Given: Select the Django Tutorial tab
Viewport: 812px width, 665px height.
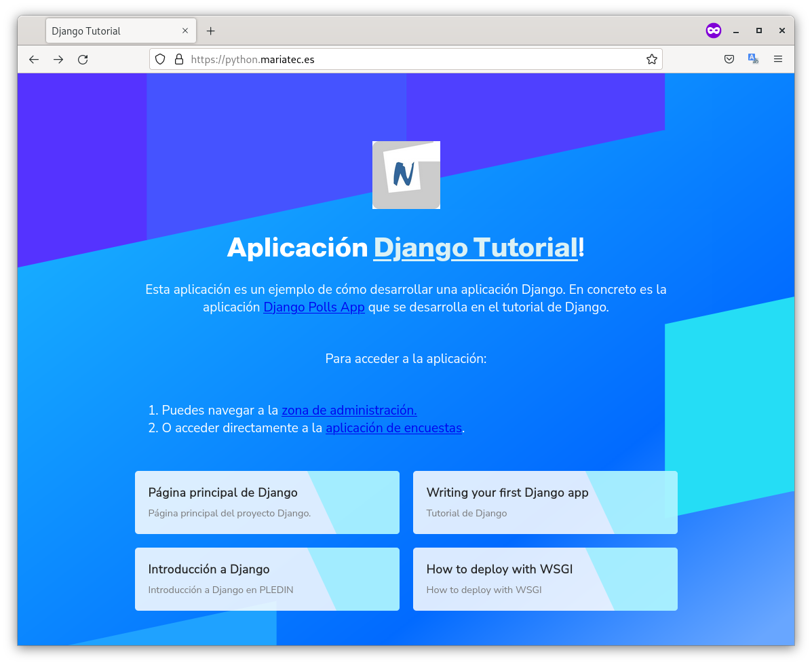Looking at the screenshot, I should coord(109,31).
